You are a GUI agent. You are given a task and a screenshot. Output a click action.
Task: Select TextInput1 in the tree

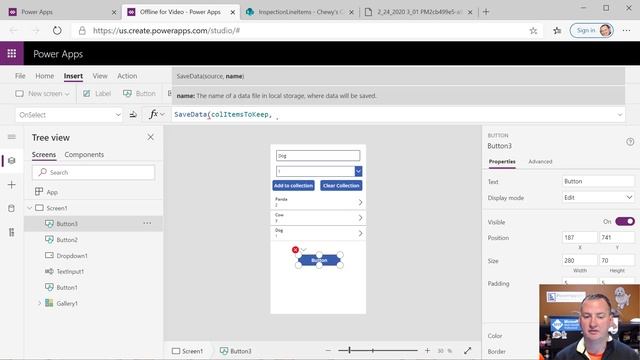pyautogui.click(x=70, y=271)
